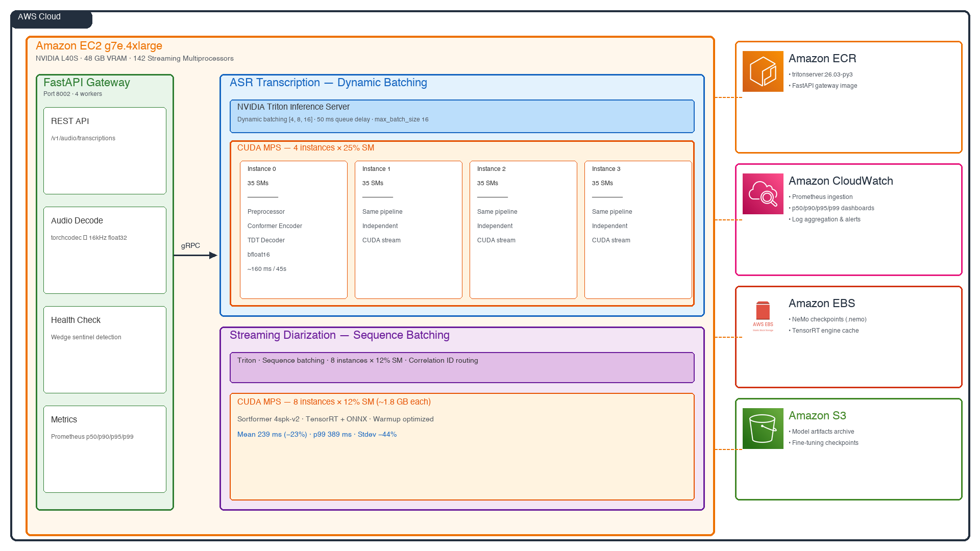The height and width of the screenshot is (551, 980).
Task: Click the CUDA MPS 8 instances heading
Action: pyautogui.click(x=334, y=402)
